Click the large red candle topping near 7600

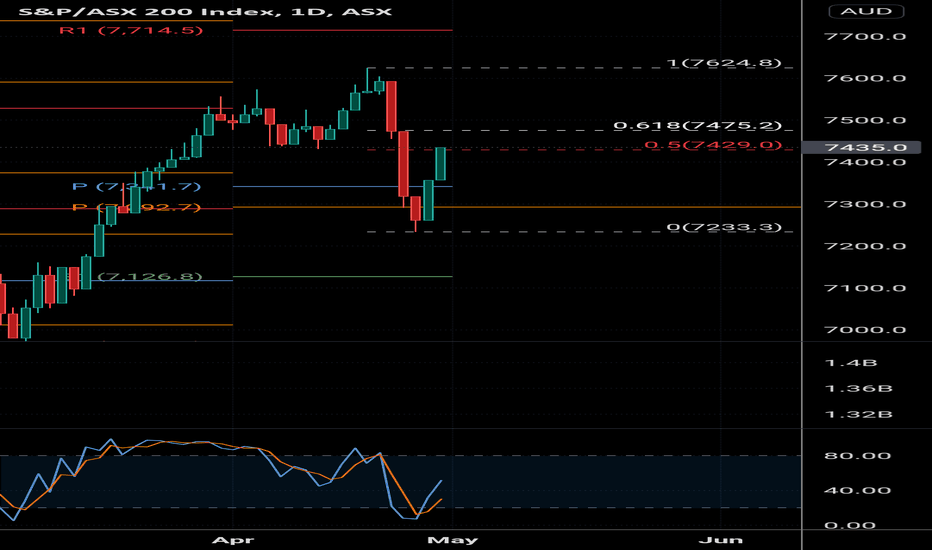click(x=391, y=107)
